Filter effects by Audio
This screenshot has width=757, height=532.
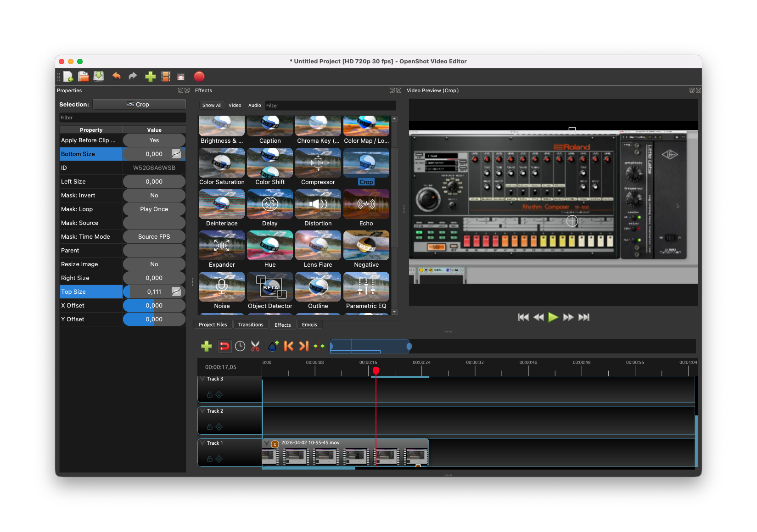pyautogui.click(x=254, y=106)
